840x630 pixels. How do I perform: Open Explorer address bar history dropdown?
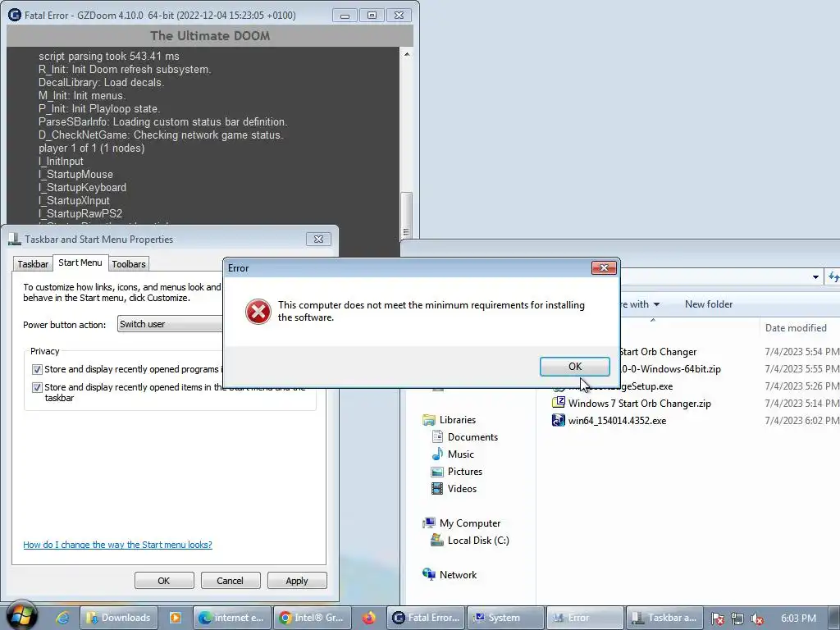pos(815,277)
